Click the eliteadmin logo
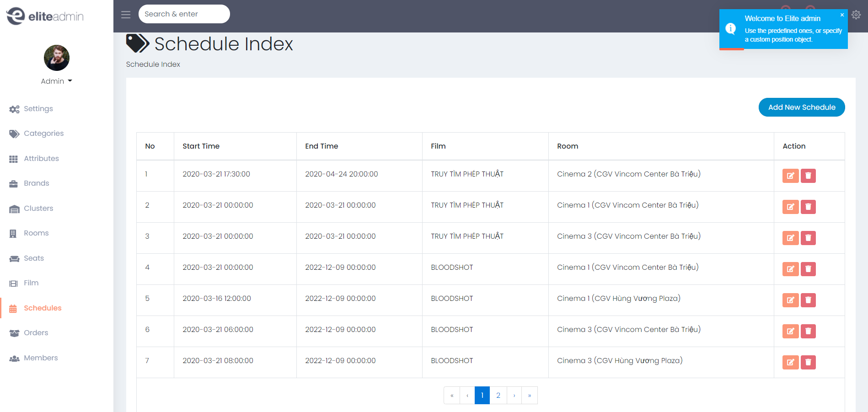868x412 pixels. [45, 16]
